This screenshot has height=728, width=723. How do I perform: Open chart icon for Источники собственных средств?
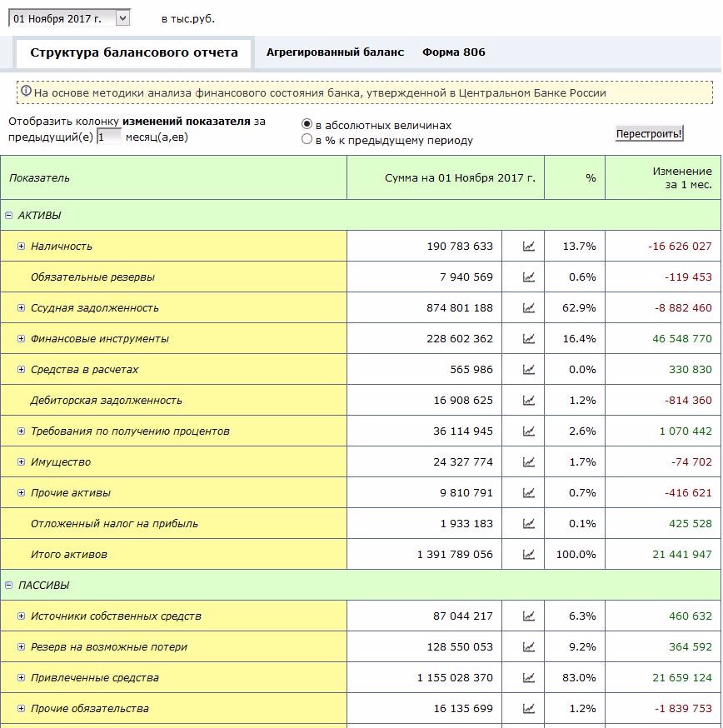[x=528, y=616]
